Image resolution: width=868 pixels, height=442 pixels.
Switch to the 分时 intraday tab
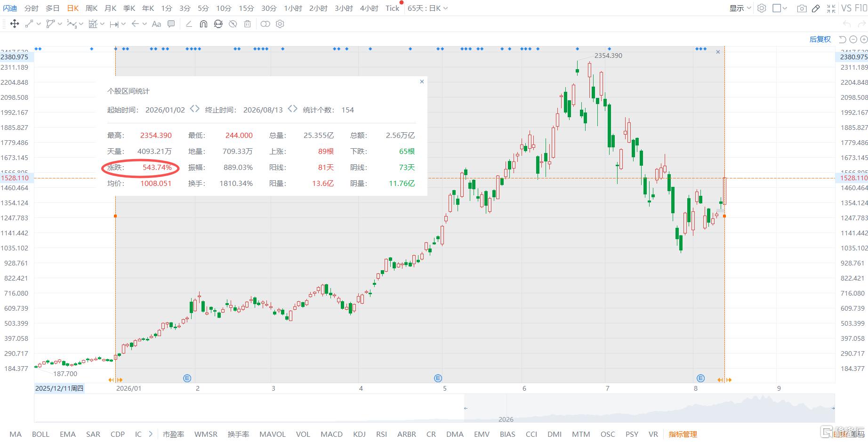[32, 8]
